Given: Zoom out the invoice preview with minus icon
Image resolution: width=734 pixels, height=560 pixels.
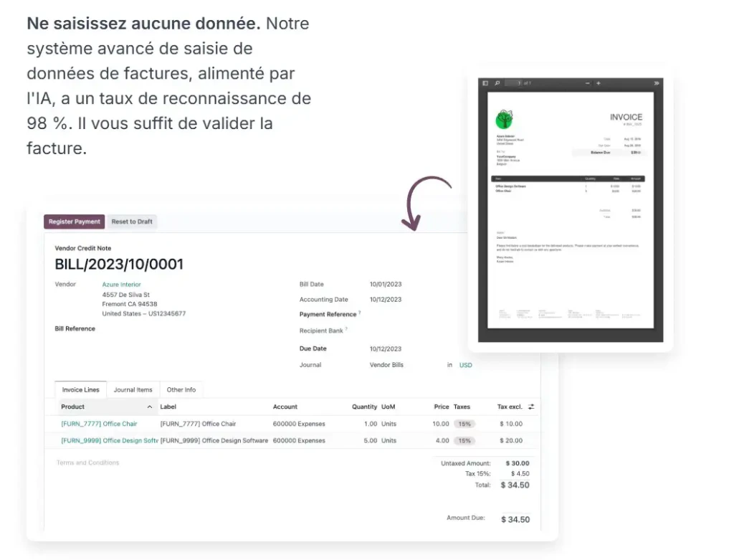Looking at the screenshot, I should [588, 82].
